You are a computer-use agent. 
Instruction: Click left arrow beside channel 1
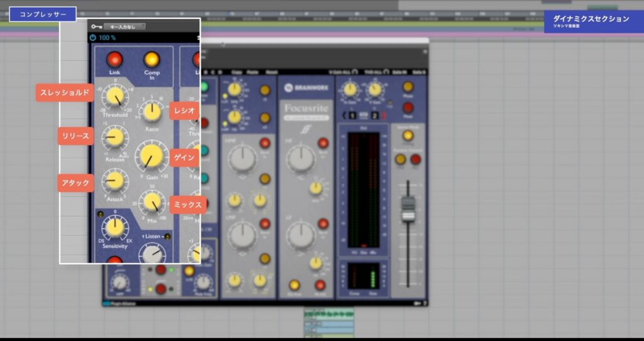pyautogui.click(x=345, y=116)
